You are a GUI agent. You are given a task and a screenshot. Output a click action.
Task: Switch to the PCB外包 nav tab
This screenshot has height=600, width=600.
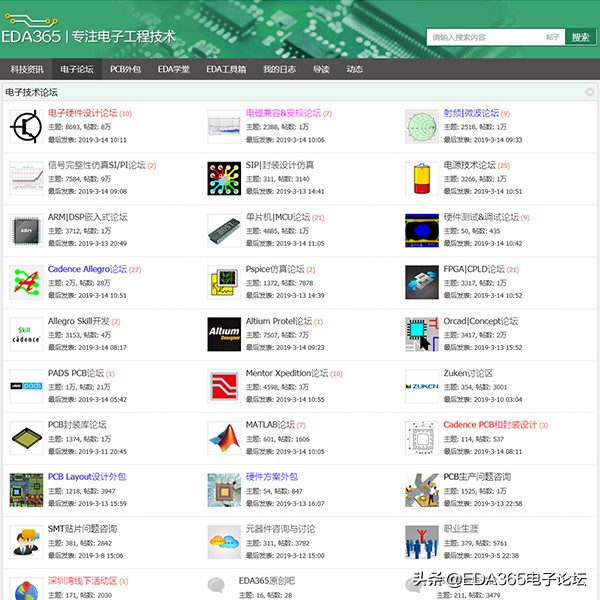click(125, 69)
